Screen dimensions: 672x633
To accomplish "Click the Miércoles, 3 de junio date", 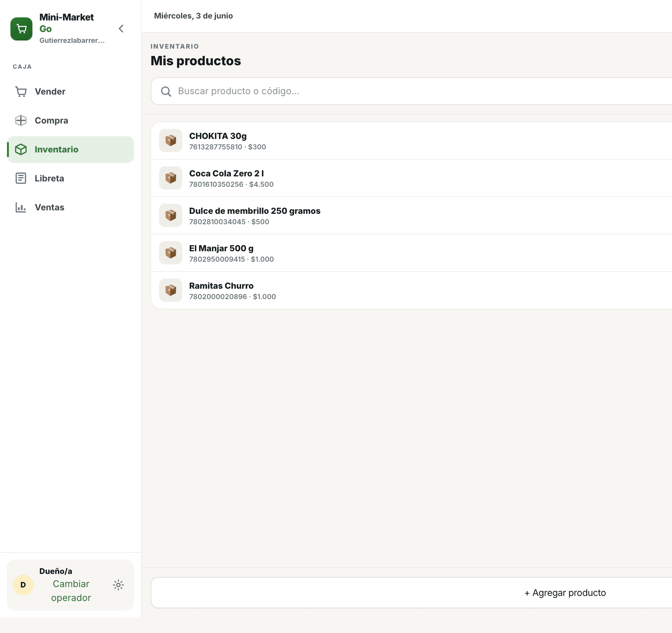I will click(193, 16).
